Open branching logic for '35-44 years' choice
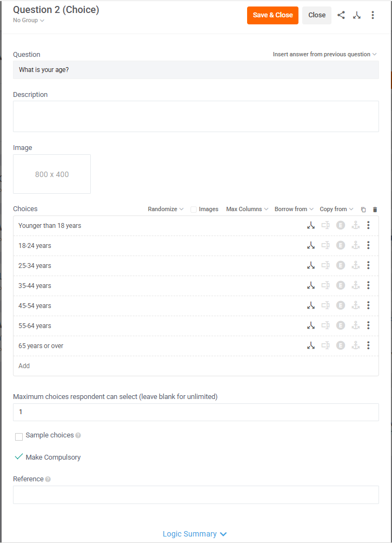Viewport: 392px width, 543px height. tap(311, 286)
